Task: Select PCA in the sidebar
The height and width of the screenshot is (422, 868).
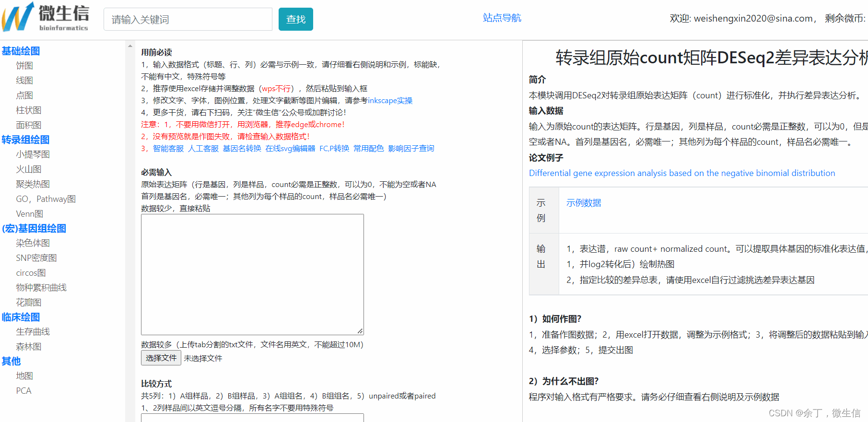Action: point(23,391)
